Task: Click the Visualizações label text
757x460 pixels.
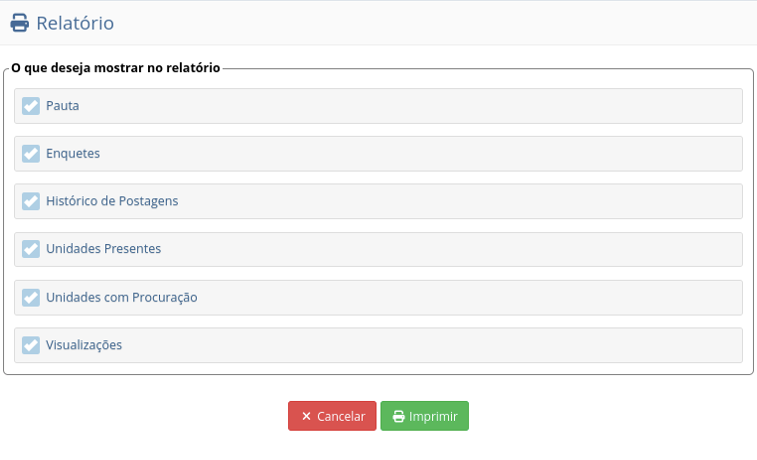Action: (84, 345)
